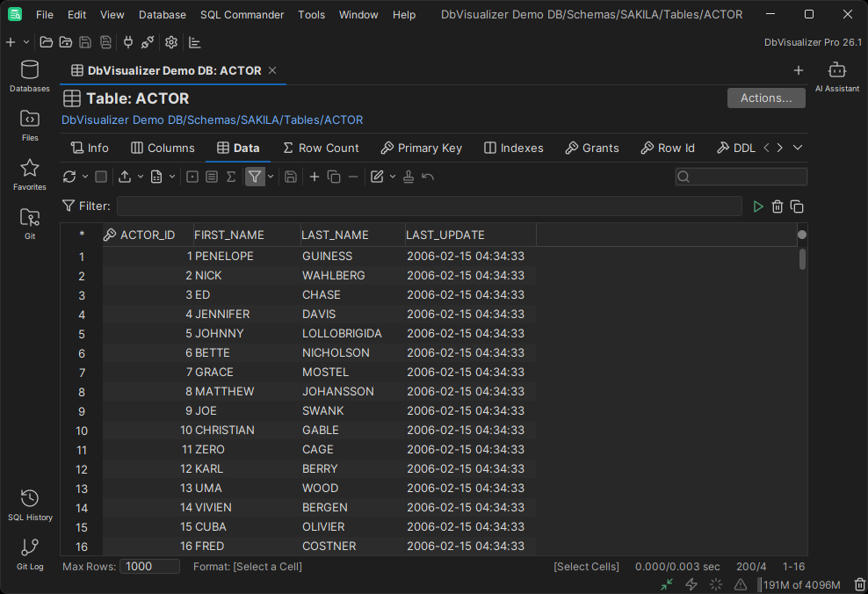This screenshot has width=868, height=594.
Task: Add a new tab with plus button
Action: [x=799, y=70]
